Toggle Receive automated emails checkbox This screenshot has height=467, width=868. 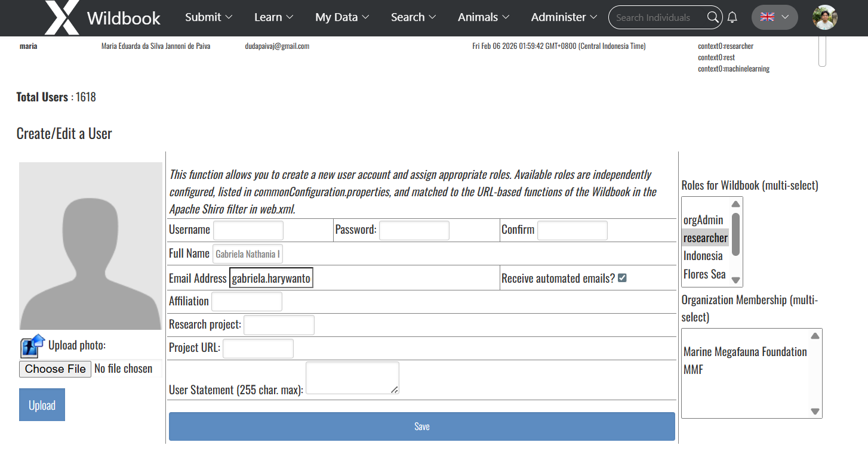click(x=622, y=278)
